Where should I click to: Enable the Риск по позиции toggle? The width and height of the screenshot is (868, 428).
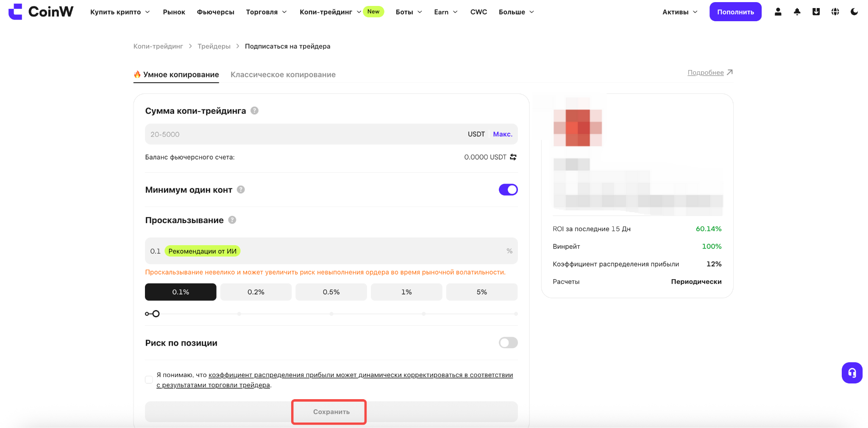pos(508,343)
